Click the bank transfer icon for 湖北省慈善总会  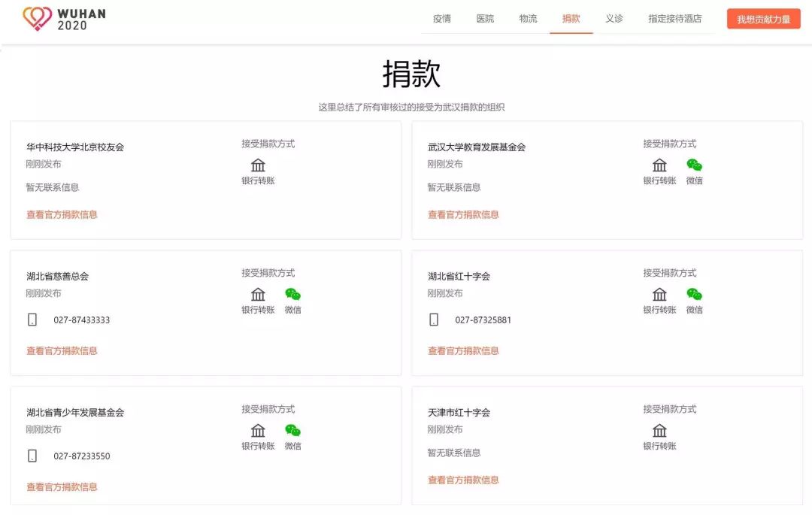258,294
